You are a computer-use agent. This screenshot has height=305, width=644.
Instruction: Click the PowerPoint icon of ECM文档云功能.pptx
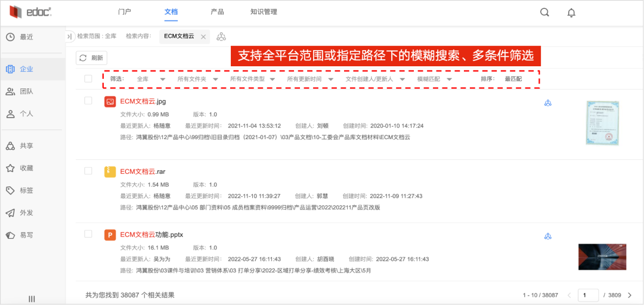click(x=110, y=235)
